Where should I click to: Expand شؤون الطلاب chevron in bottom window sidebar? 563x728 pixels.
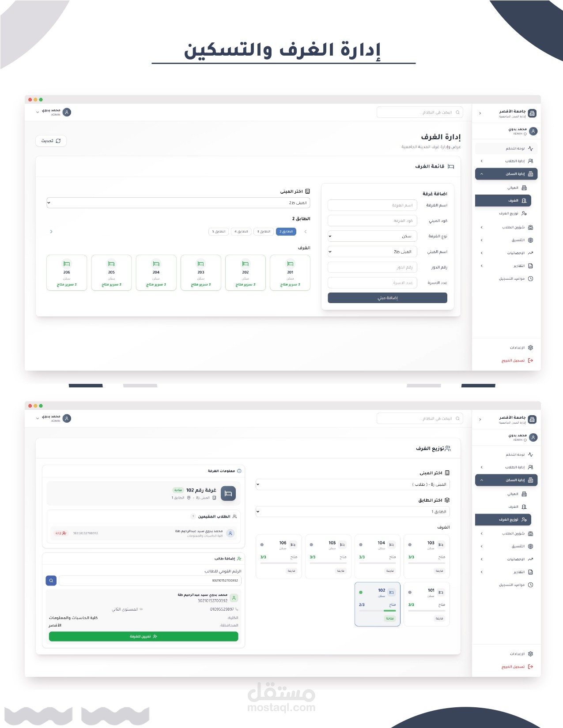[x=481, y=533]
